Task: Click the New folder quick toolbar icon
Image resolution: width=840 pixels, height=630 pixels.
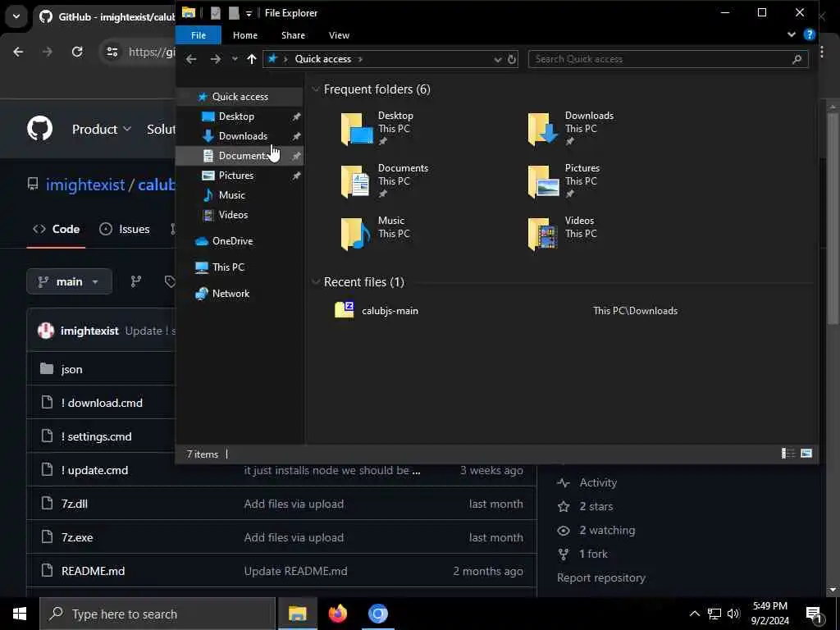Action: (x=234, y=13)
